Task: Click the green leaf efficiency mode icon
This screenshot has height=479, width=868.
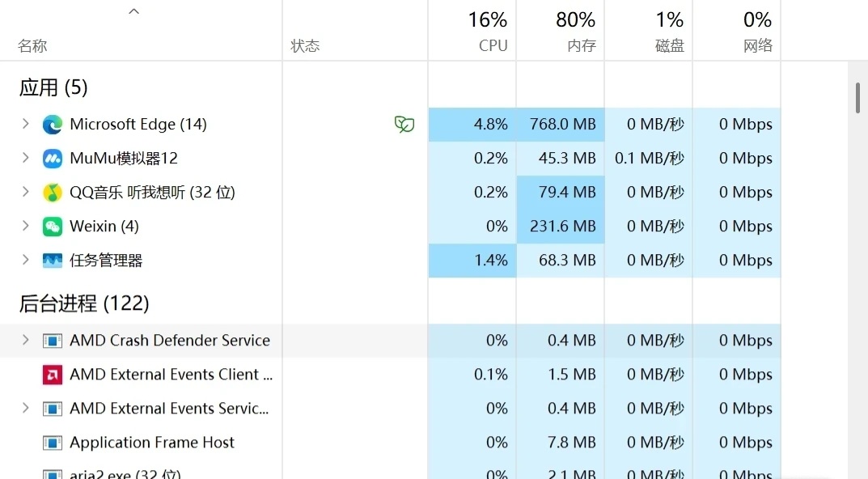Action: click(404, 125)
